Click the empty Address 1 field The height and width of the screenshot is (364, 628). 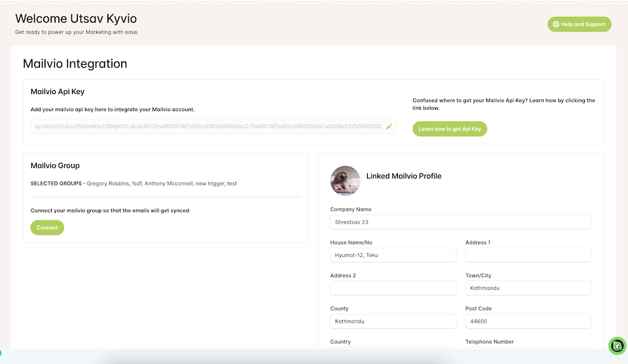click(528, 256)
